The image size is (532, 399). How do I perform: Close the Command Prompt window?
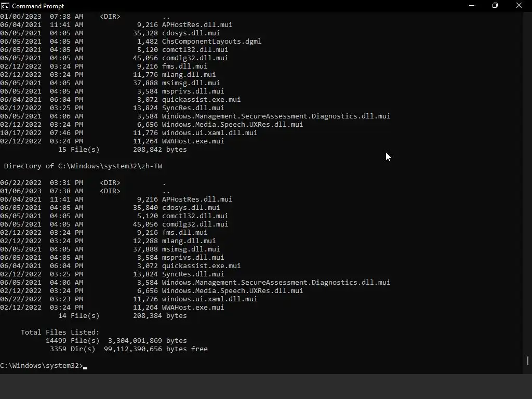[x=518, y=6]
